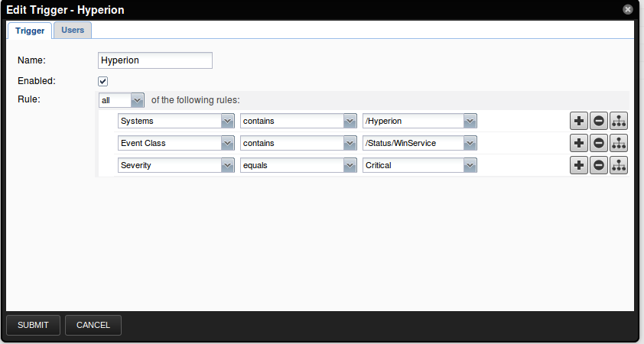Add a rule after the Systems row
This screenshot has height=344, width=644.
point(579,121)
